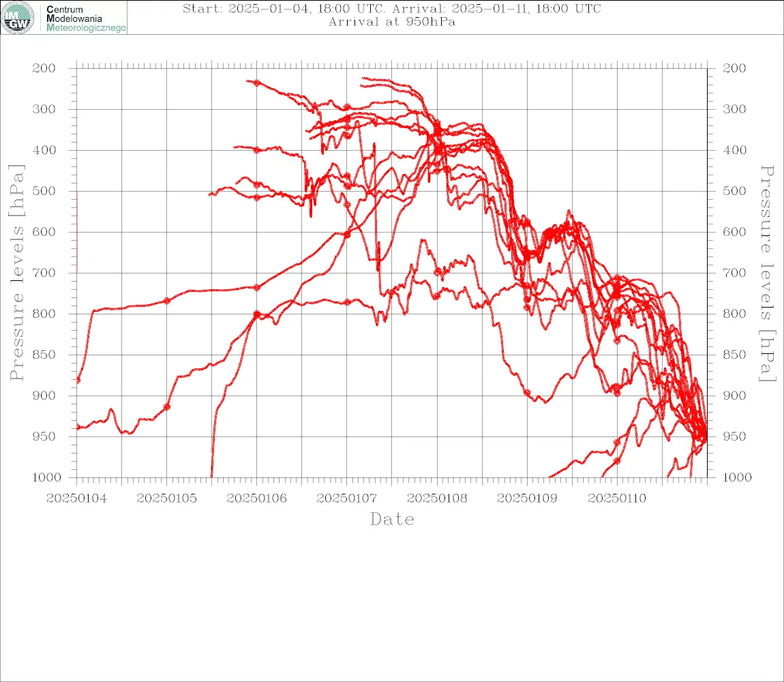
Task: Click the trajectory marker near 235 hPa on 20250106
Action: coord(257,83)
